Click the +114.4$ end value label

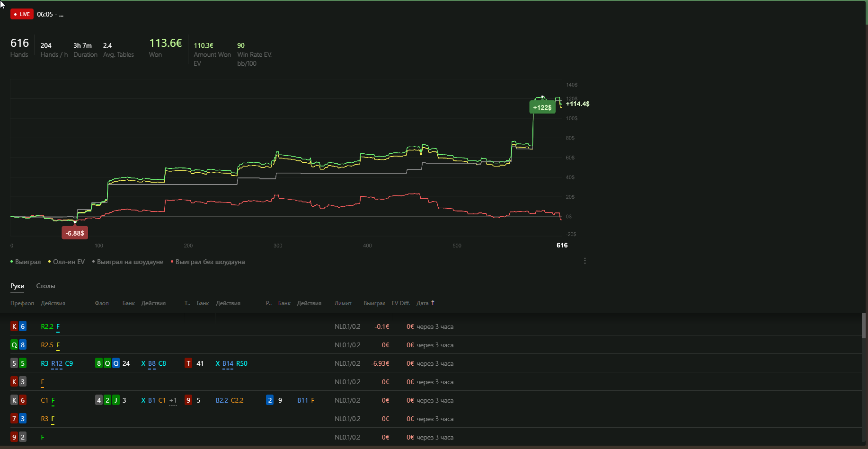(577, 104)
